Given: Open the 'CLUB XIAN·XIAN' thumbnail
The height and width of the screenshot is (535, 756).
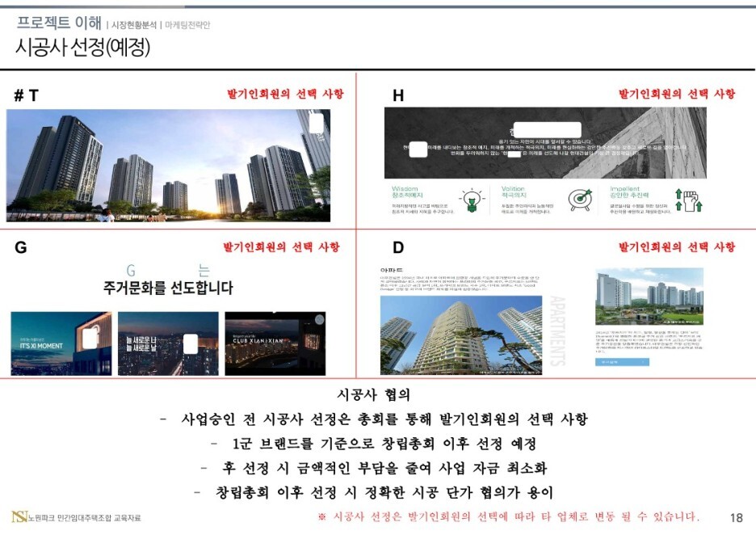Looking at the screenshot, I should click(275, 343).
